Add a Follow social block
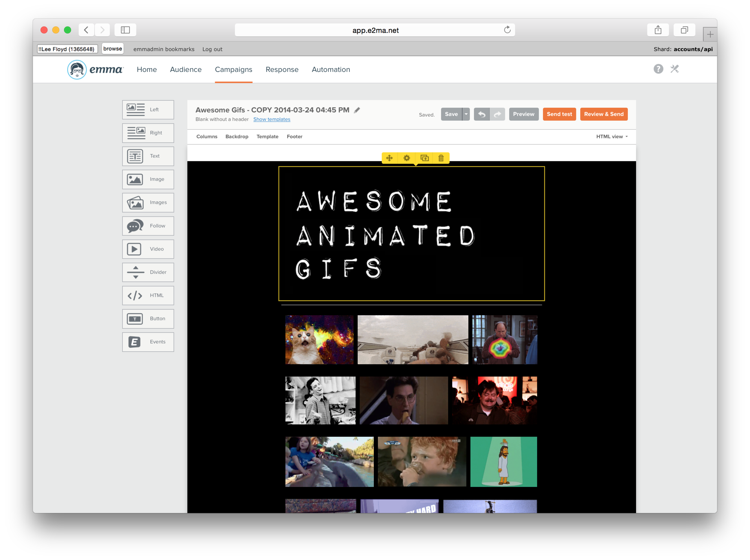 148,226
